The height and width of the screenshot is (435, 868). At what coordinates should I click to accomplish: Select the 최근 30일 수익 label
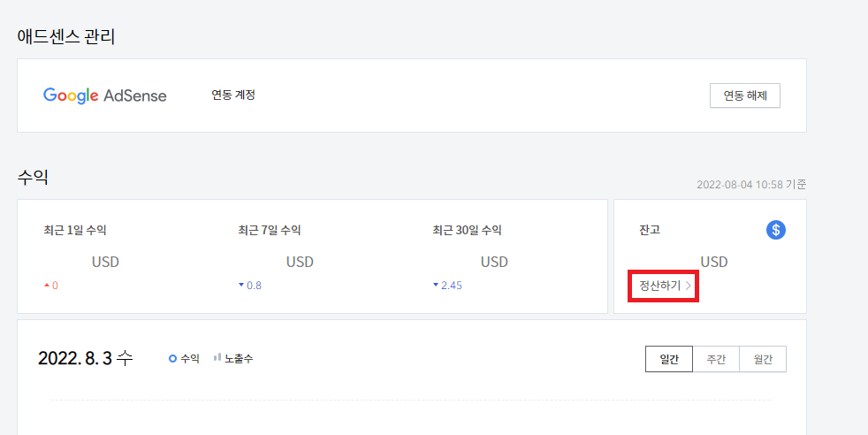click(467, 230)
